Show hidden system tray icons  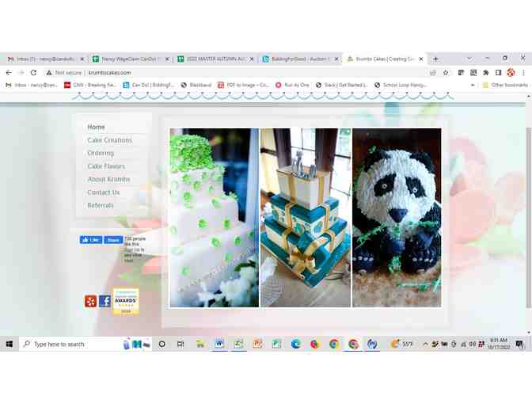tap(426, 345)
